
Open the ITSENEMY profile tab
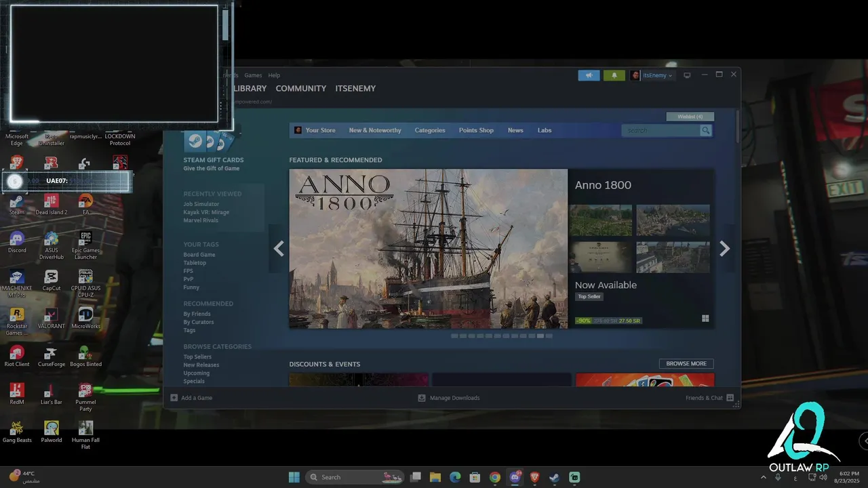pyautogui.click(x=355, y=89)
